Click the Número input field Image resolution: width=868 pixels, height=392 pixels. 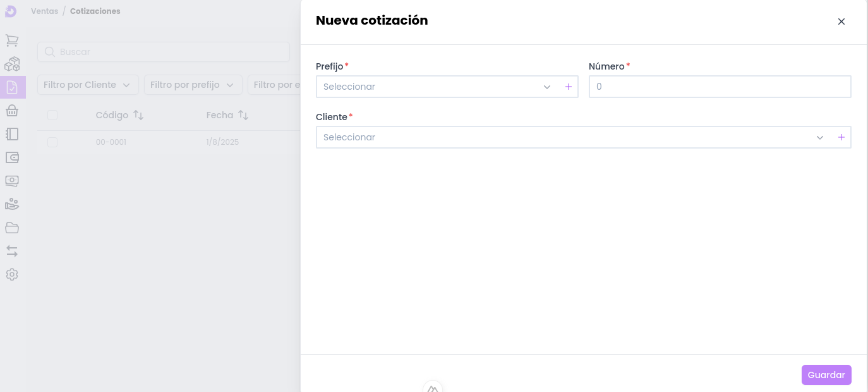coord(720,87)
